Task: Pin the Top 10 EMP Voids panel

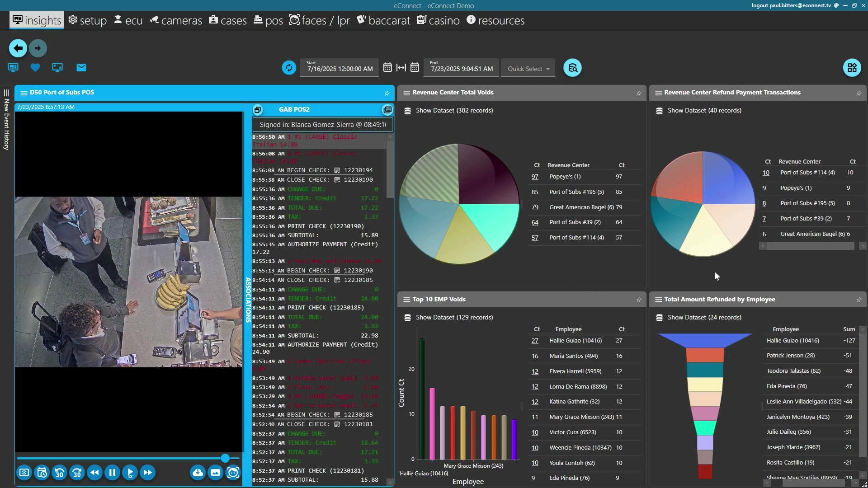Action: click(x=639, y=300)
